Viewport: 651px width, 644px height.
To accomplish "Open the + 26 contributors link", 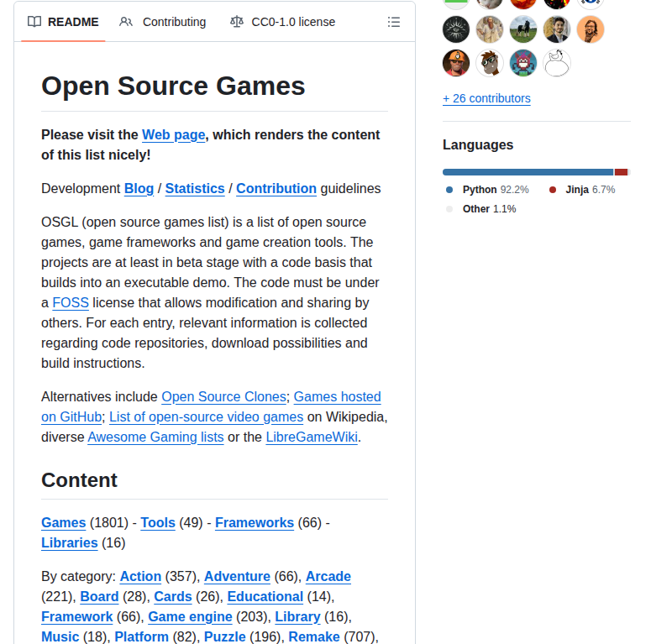I will (x=486, y=98).
